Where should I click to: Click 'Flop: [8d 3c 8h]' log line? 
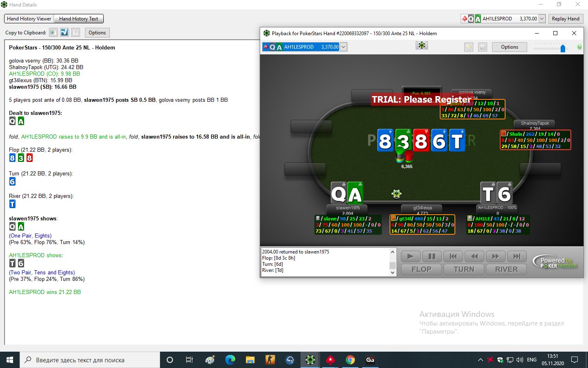click(278, 258)
